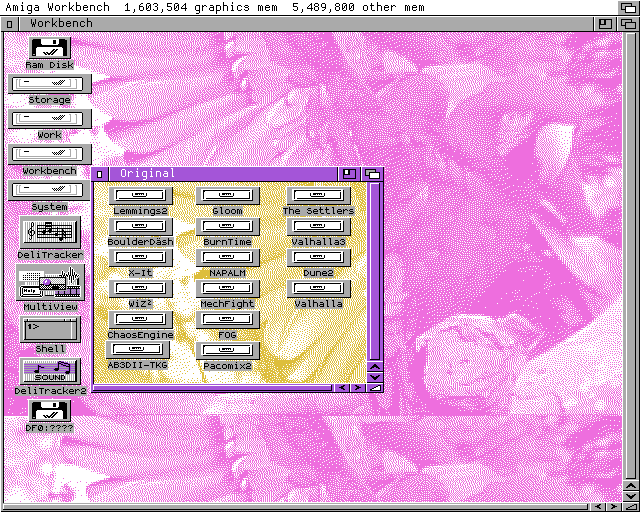Click the Original window horizontal scrollbar
Screen dimensions: 640x512
point(212,387)
